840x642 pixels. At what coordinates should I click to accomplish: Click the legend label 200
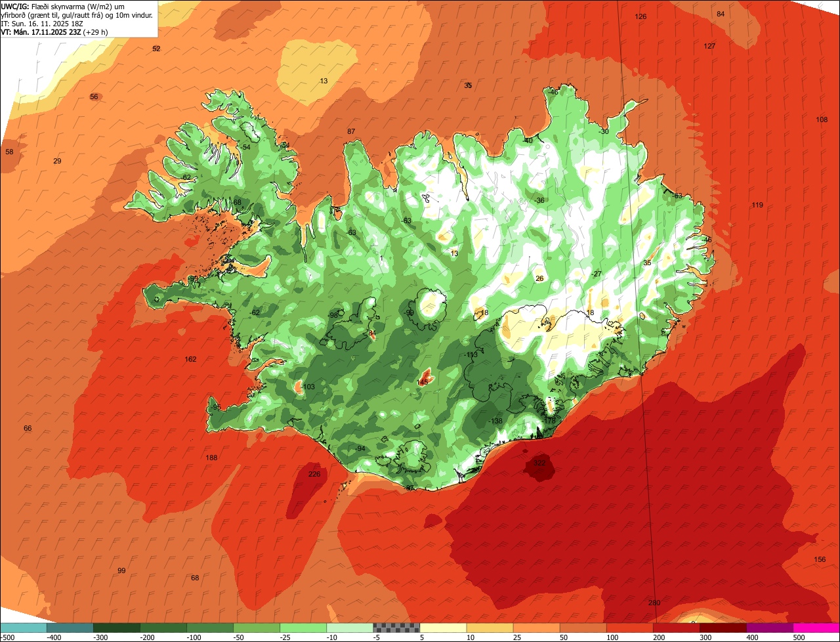coord(659,637)
